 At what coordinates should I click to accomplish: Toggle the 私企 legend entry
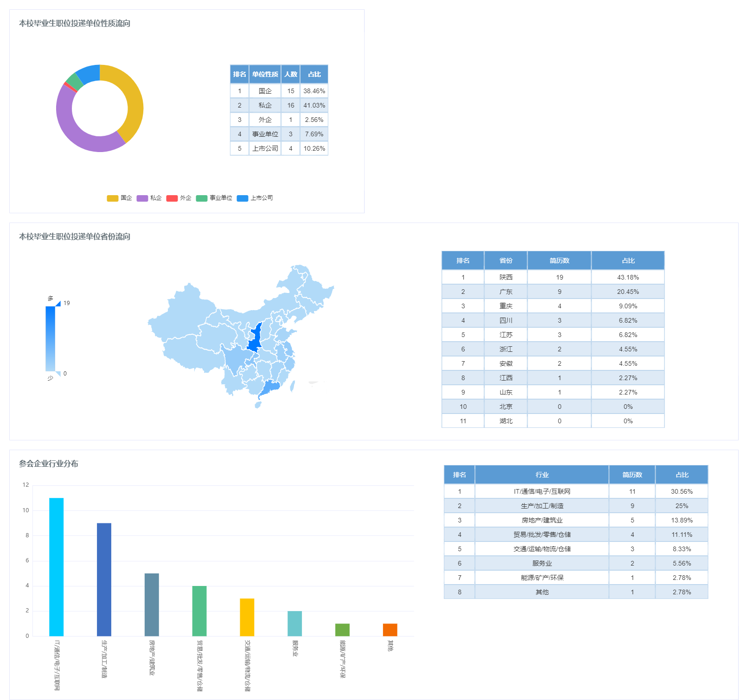tap(149, 198)
